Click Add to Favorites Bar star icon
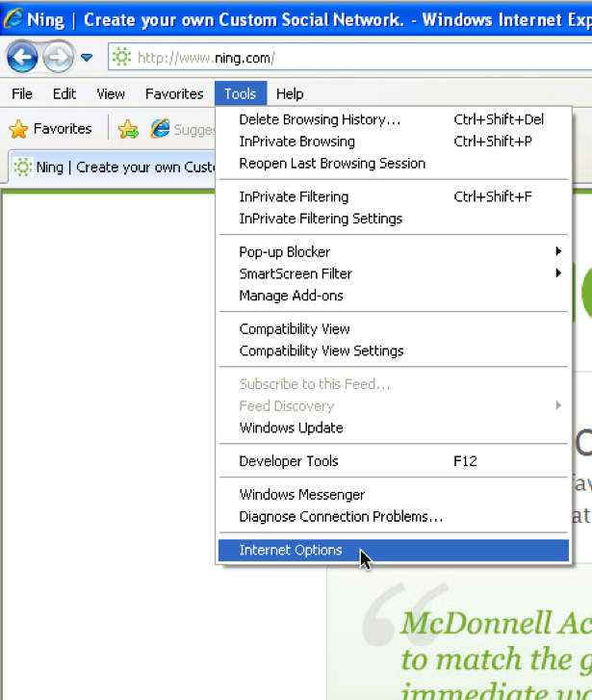Viewport: 592px width, 700px height. (128, 129)
